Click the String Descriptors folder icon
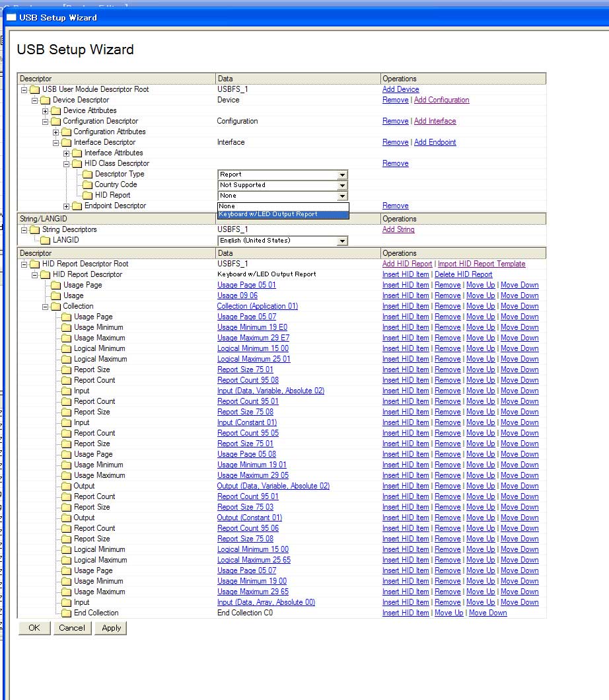The width and height of the screenshot is (609, 700). [35, 230]
